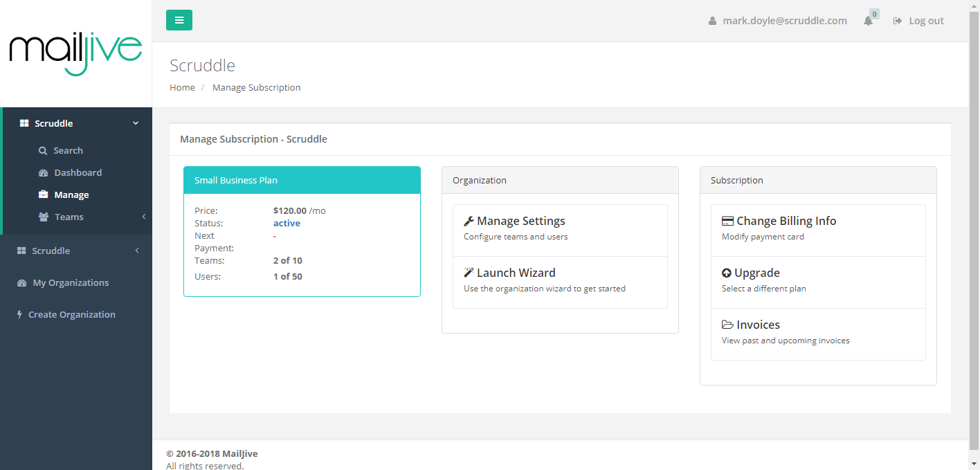
Task: Click the active status value
Action: (287, 223)
